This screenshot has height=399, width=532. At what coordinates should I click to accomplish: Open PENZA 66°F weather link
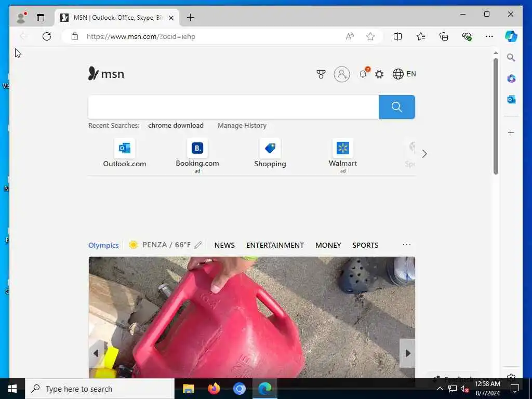160,245
